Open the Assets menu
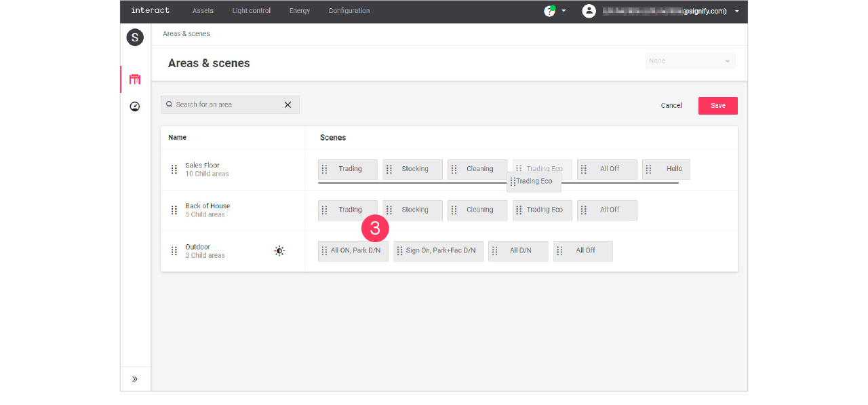This screenshot has height=405, width=868. click(203, 11)
